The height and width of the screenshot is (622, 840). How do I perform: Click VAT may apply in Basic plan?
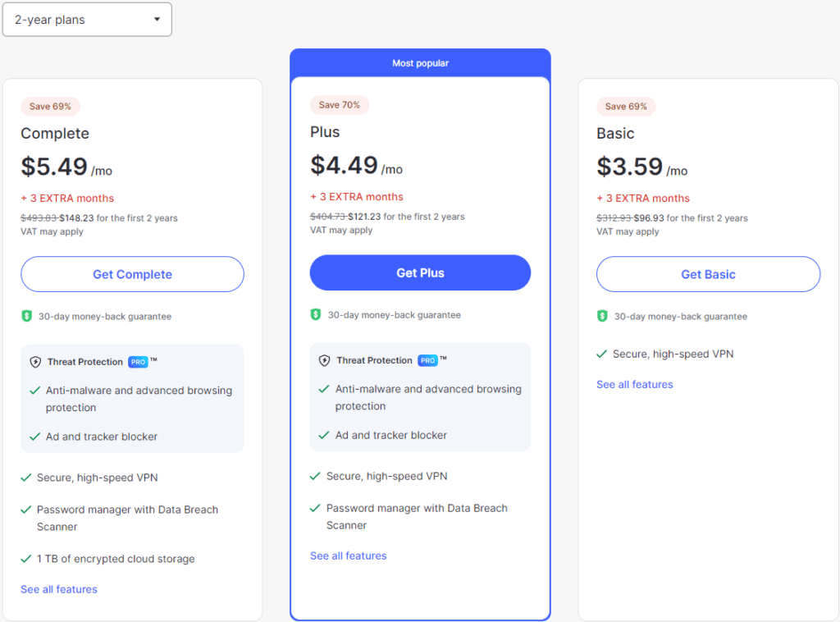[628, 231]
